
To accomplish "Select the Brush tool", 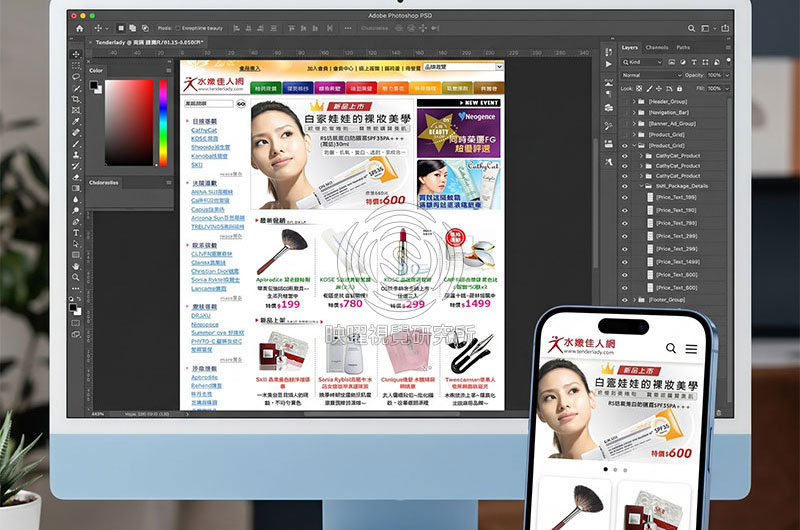I will (76, 144).
